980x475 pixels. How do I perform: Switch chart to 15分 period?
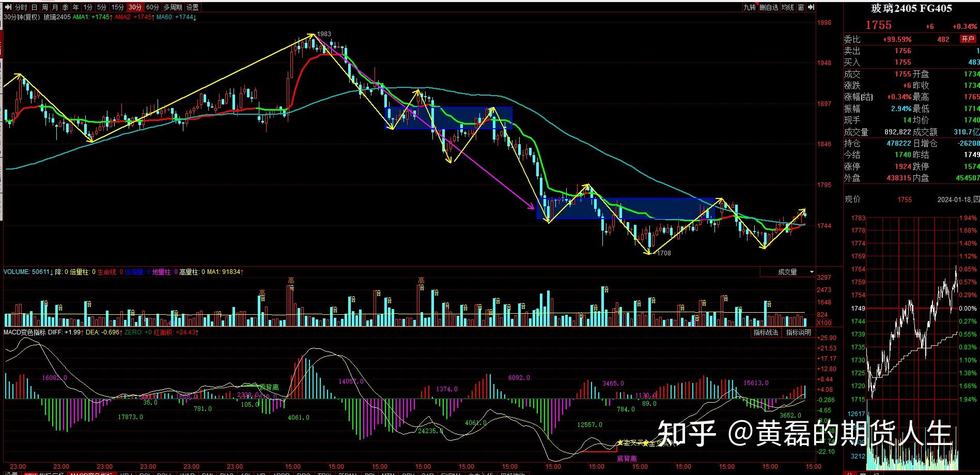(118, 7)
